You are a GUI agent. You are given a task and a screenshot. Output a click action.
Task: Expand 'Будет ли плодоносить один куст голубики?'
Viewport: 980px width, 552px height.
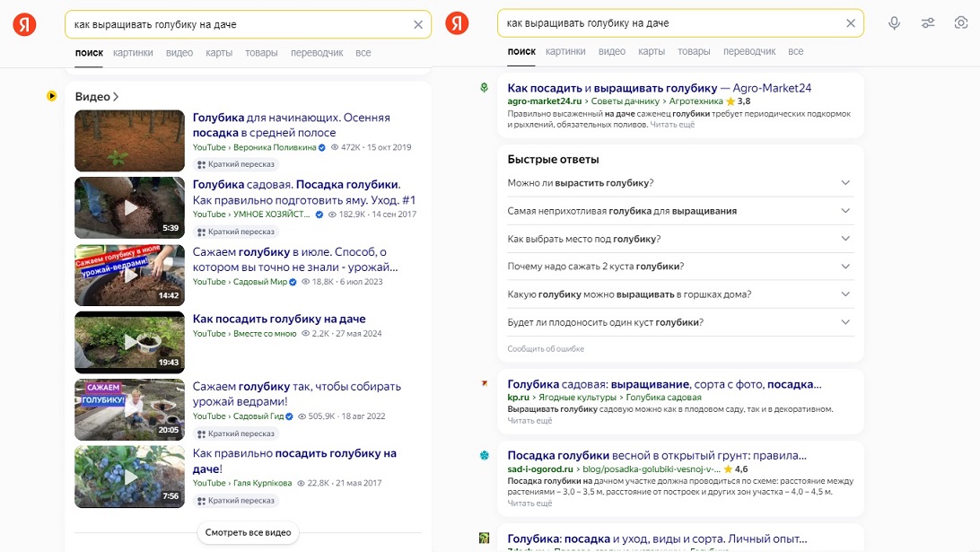[844, 322]
